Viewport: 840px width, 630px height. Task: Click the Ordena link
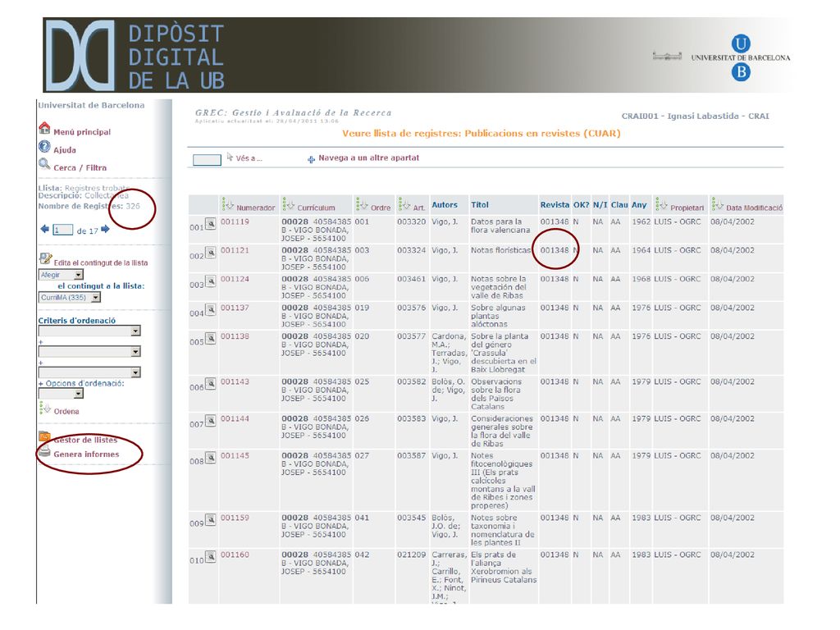pyautogui.click(x=66, y=412)
